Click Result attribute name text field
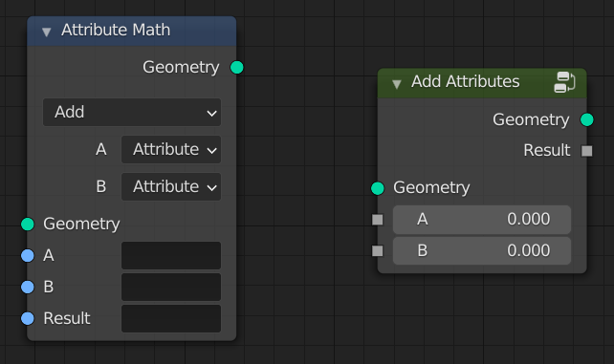This screenshot has height=364, width=614. pos(171,318)
